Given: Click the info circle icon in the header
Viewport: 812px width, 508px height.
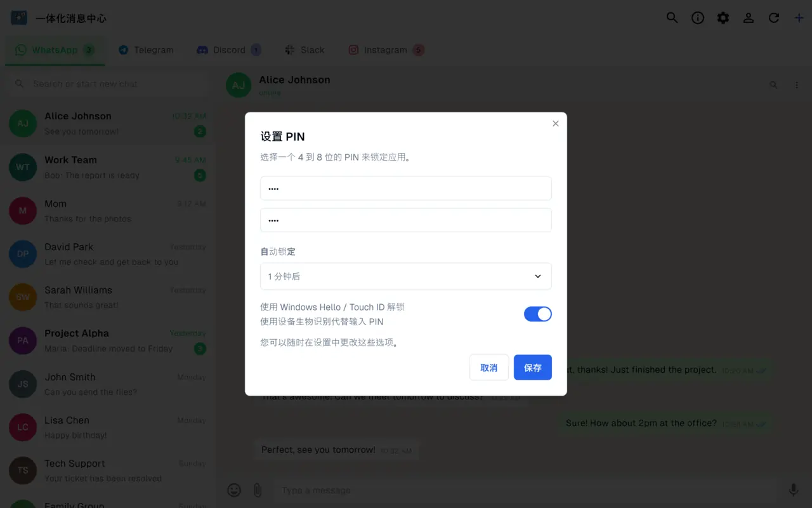Looking at the screenshot, I should [x=698, y=18].
